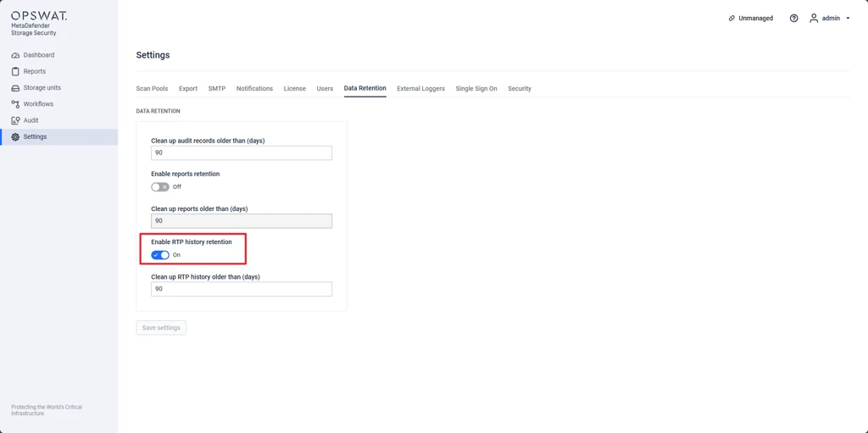Click the MetaDefender Storage Security title
The height and width of the screenshot is (433, 868).
click(34, 30)
